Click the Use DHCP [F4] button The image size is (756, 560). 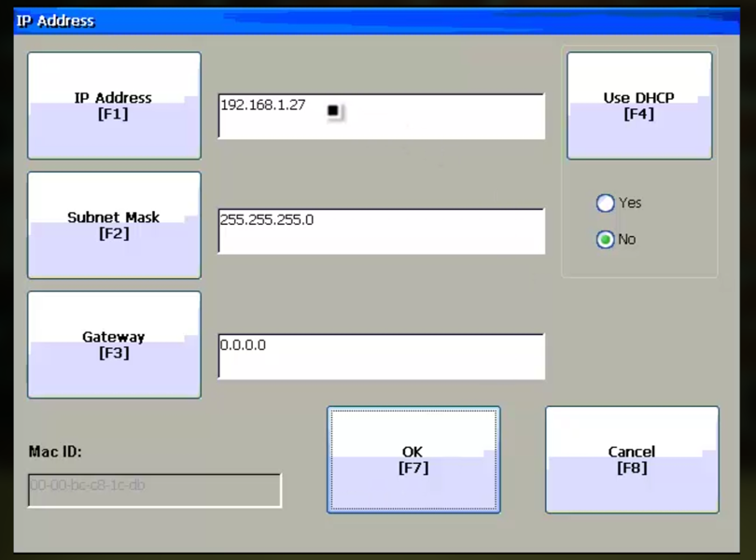coord(639,105)
